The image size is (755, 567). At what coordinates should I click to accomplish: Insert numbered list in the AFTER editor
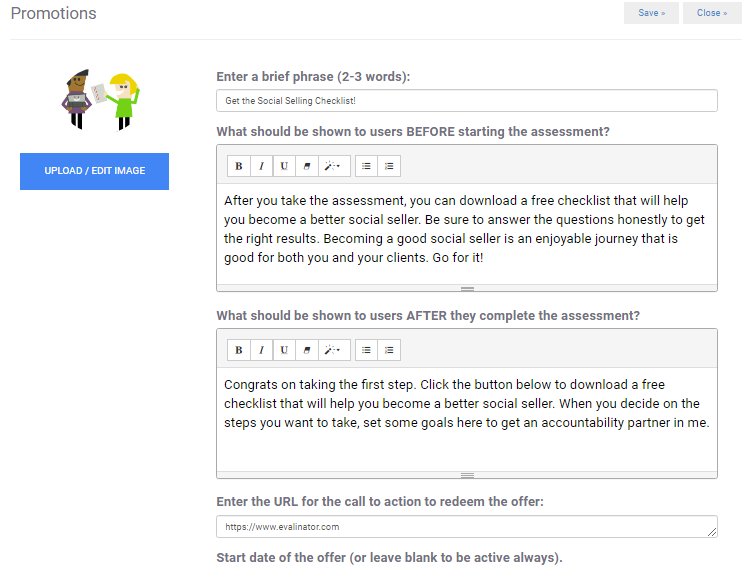(389, 350)
